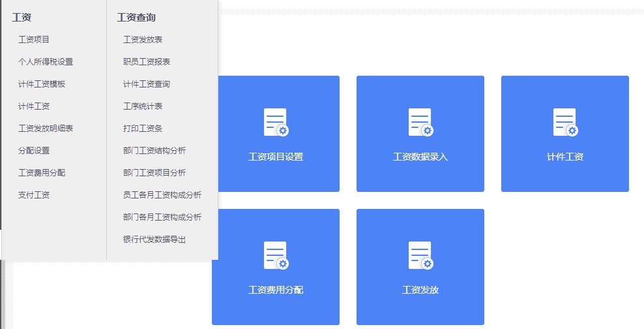Screen dimensions: 644x329
Task: Click the 工资数据录入 document-gear icon
Action: pos(420,122)
